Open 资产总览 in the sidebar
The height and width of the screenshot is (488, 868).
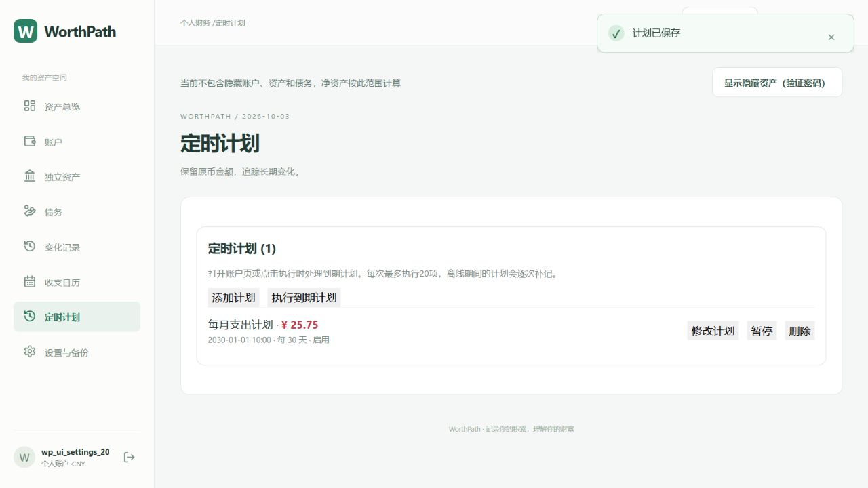click(77, 106)
